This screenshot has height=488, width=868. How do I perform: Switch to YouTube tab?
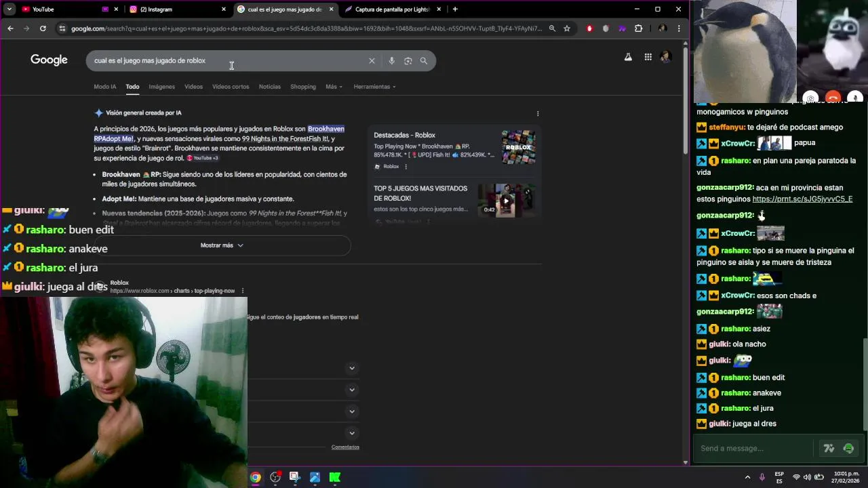61,9
